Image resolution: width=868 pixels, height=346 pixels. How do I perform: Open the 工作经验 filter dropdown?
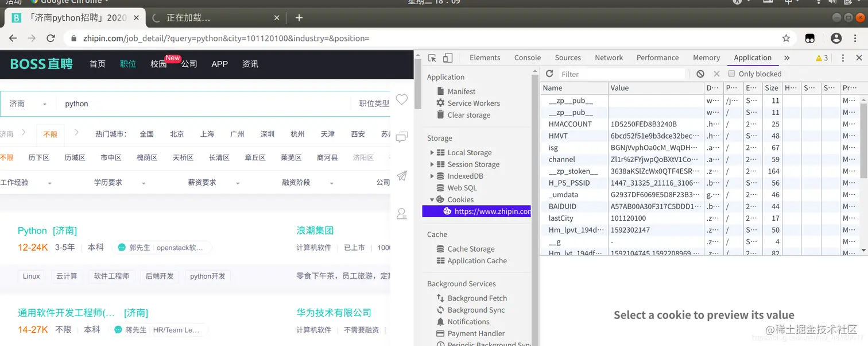(x=26, y=183)
